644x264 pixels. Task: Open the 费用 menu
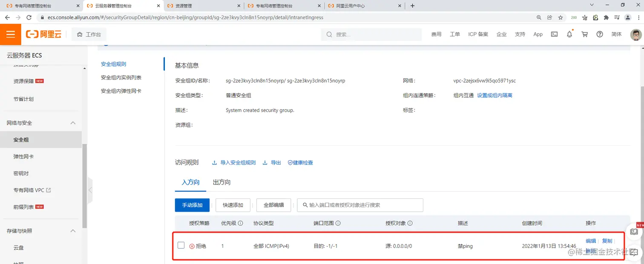(x=436, y=34)
